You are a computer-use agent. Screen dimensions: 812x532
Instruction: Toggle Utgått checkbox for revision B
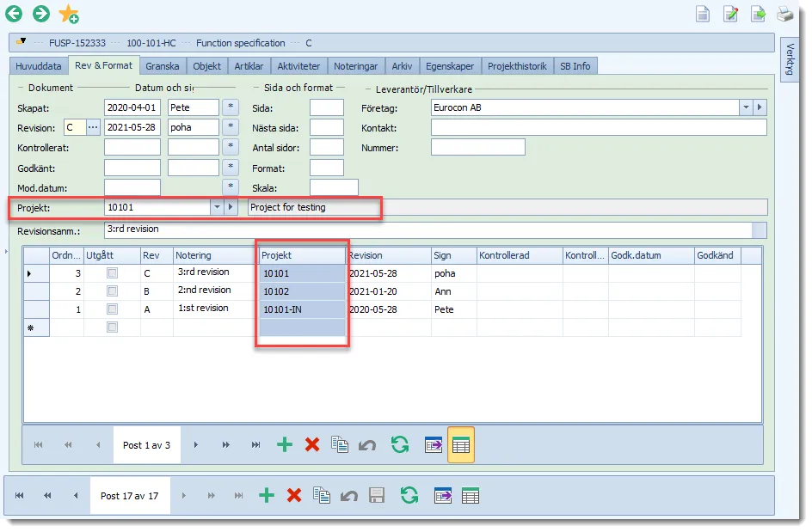click(112, 290)
